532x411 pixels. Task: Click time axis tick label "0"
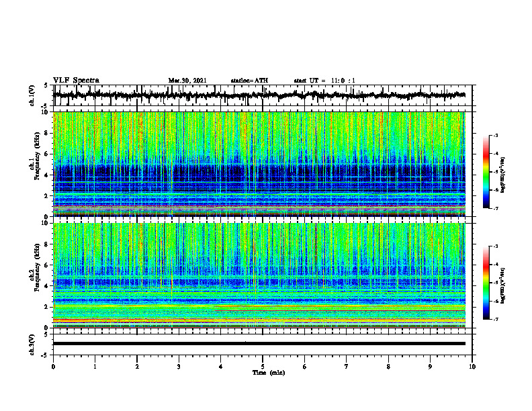pos(53,367)
